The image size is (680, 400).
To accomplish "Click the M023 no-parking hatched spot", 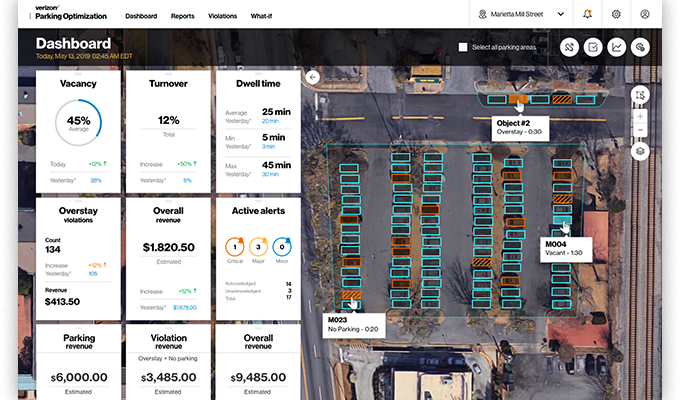I will (x=351, y=295).
